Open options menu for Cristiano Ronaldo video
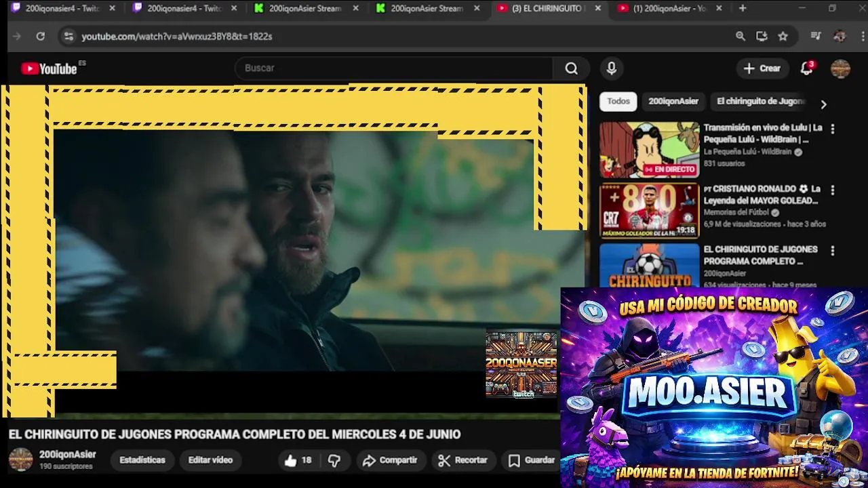Viewport: 868px width, 488px height. coord(833,190)
